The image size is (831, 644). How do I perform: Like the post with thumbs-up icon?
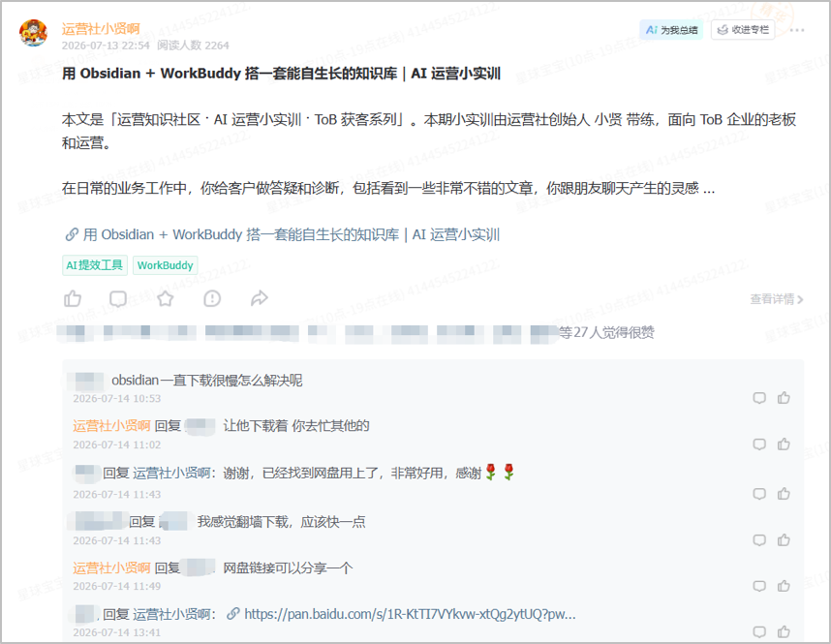coord(73,299)
